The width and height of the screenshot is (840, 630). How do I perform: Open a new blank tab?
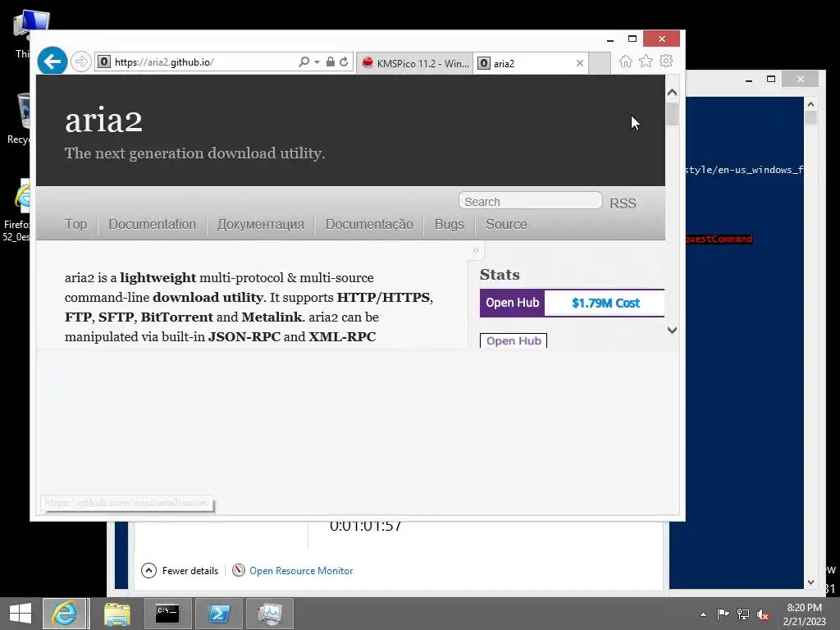pos(600,63)
